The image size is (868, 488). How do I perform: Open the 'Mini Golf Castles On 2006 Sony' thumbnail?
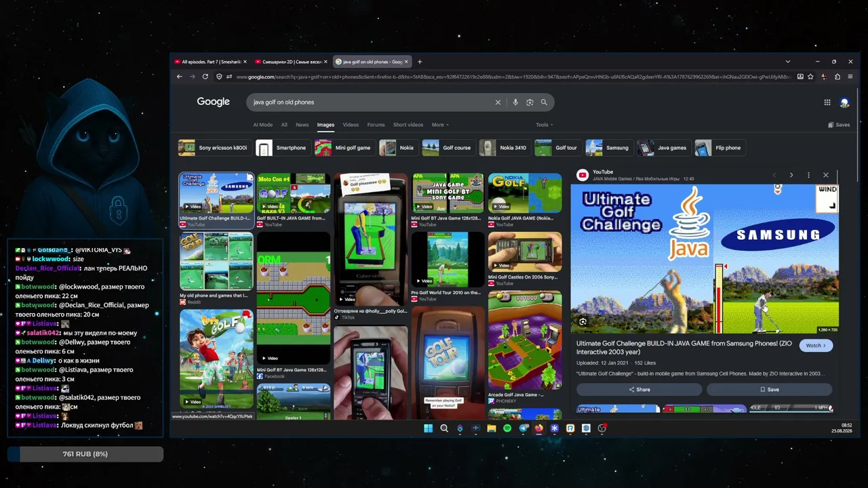point(525,252)
